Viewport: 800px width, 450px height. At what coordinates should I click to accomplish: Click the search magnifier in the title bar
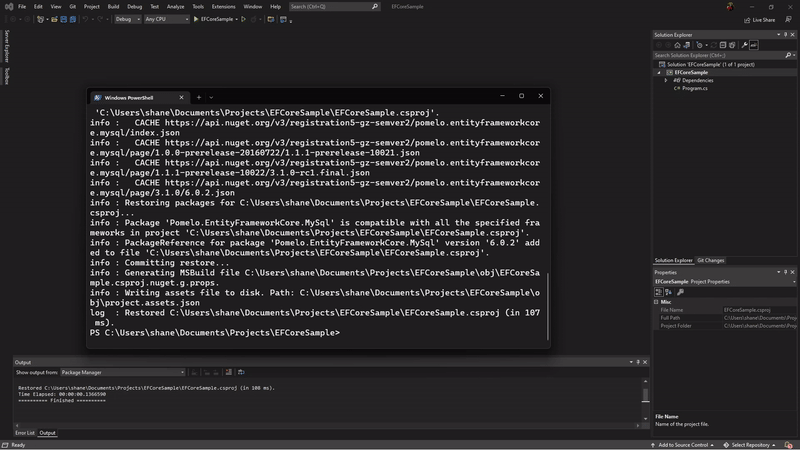(375, 7)
